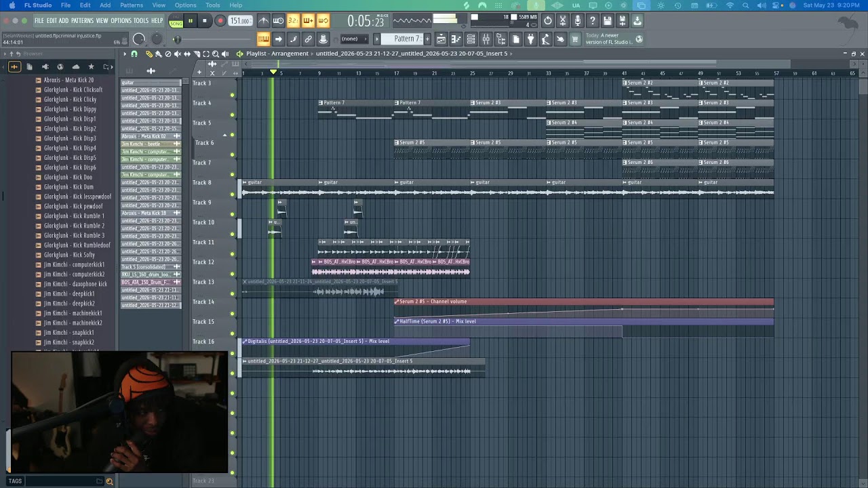Open the TOOLS menu in FL toolbar
This screenshot has width=868, height=488.
[x=141, y=21]
